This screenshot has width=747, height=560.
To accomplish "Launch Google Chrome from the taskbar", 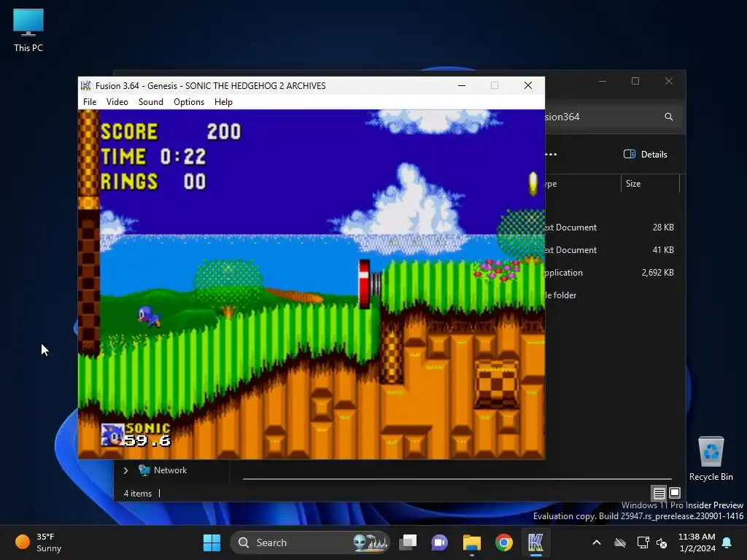I will tap(503, 542).
